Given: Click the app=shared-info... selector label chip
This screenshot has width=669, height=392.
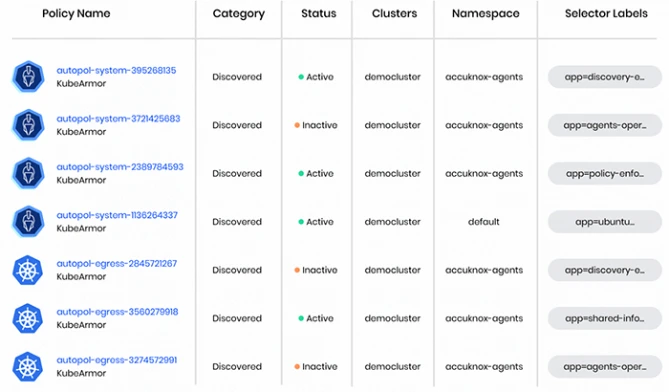Looking at the screenshot, I should [605, 318].
